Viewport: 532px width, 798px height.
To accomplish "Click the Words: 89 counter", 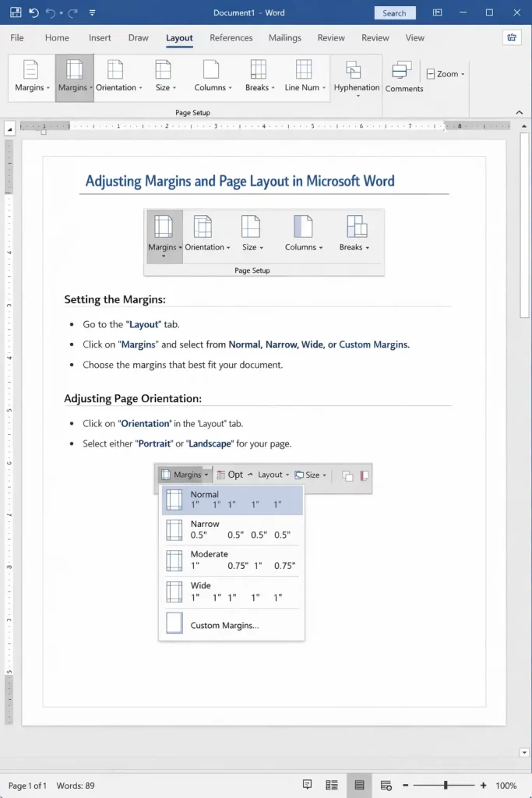I will (76, 786).
